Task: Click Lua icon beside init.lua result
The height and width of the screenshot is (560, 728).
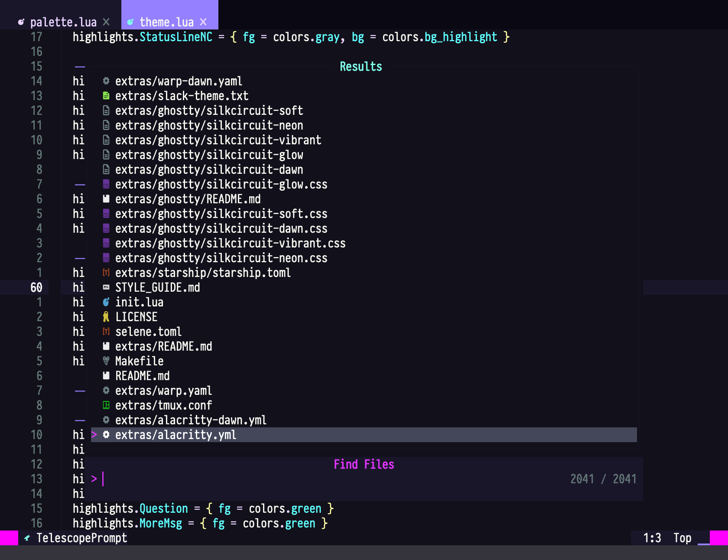Action: 106,302
